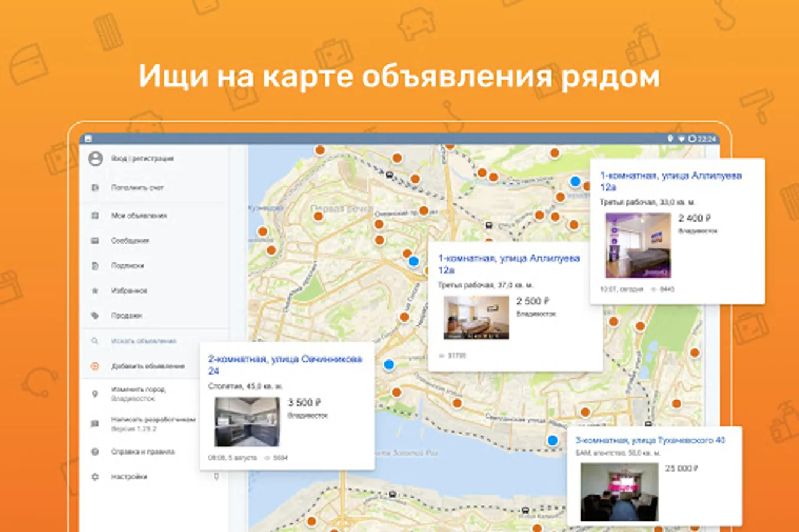The image size is (799, 532).
Task: Click the kitchen photo priced 3 500 ₽
Action: (247, 421)
